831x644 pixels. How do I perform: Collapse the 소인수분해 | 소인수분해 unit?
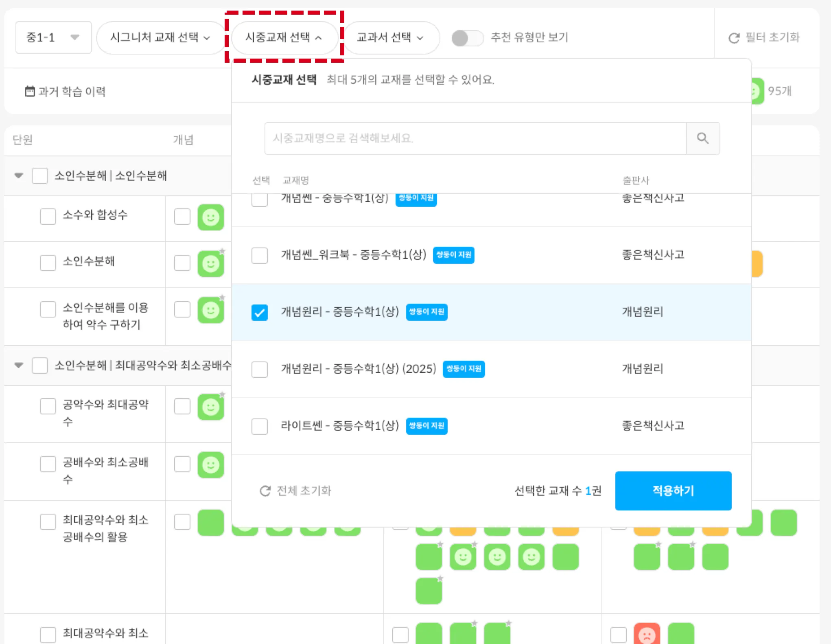pyautogui.click(x=19, y=176)
